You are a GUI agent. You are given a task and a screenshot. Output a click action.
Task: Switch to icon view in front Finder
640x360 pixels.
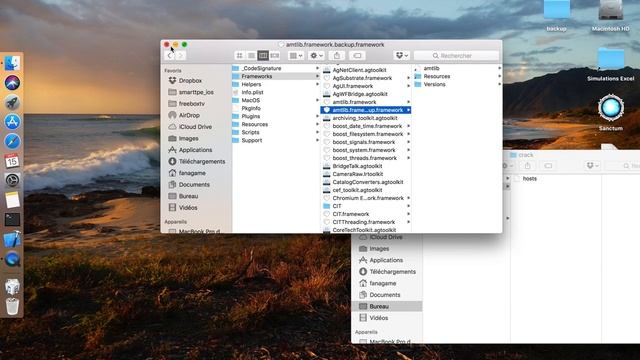tap(240, 56)
